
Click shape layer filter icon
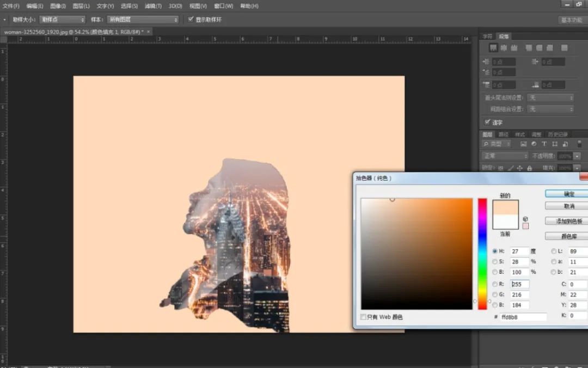point(555,144)
